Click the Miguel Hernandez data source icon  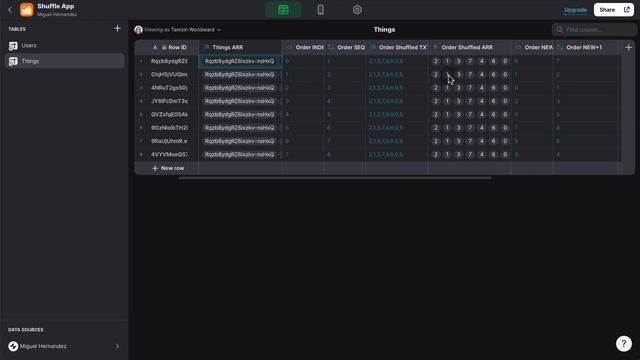click(13, 346)
